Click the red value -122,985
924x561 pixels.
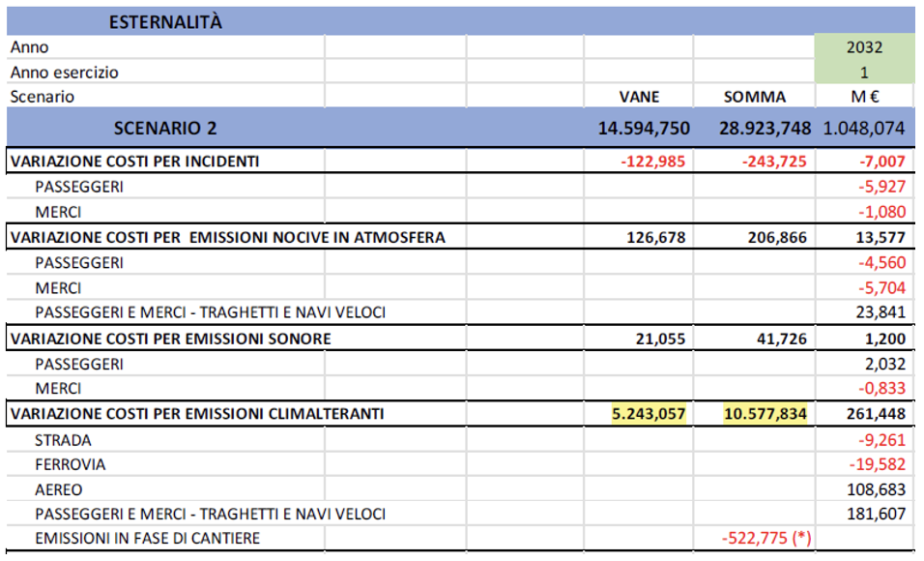click(x=653, y=161)
